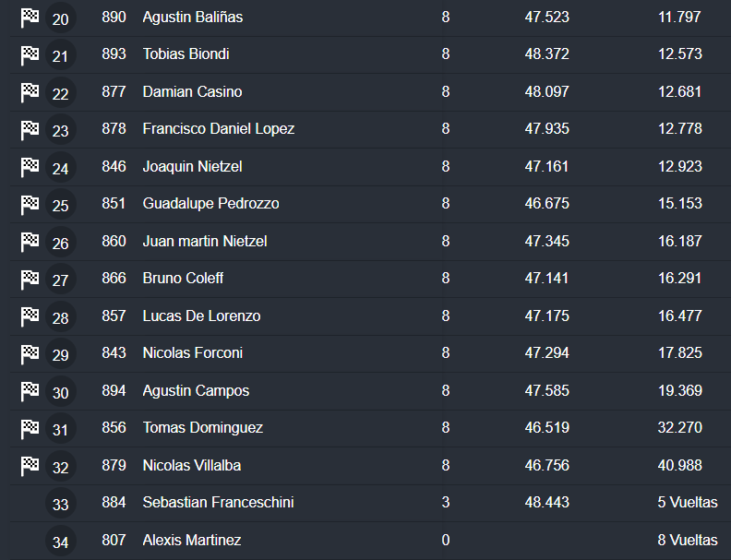Open driver Francisco Daniel Lopez

pyautogui.click(x=218, y=129)
